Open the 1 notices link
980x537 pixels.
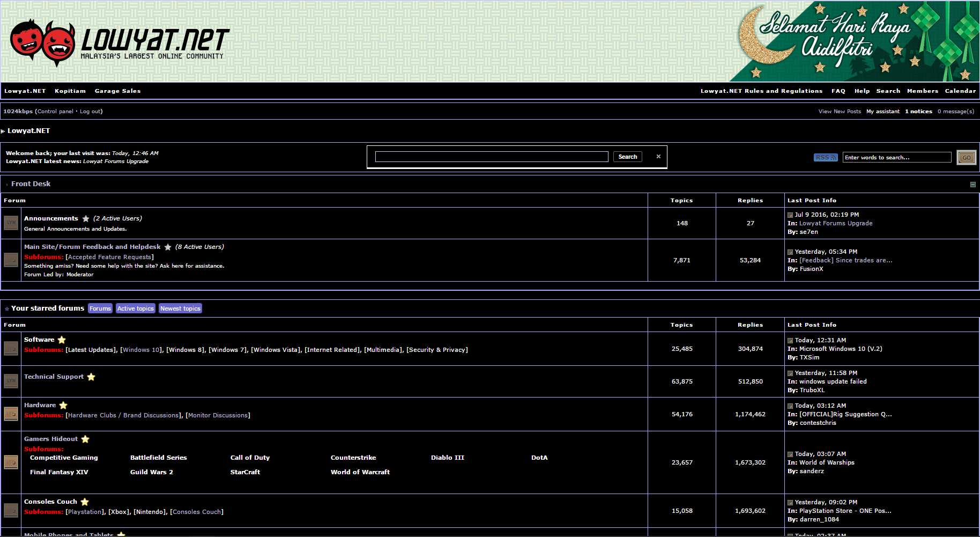[x=918, y=112]
